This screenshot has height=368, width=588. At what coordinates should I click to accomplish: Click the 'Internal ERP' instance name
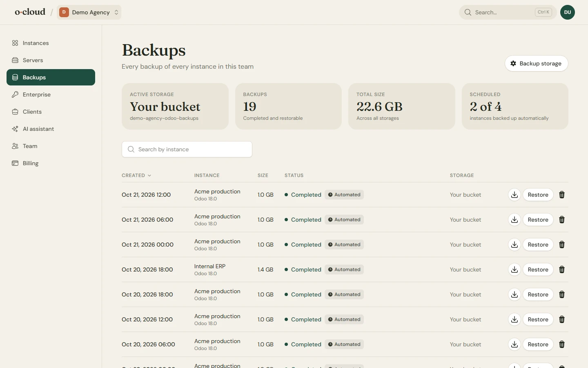pos(210,266)
